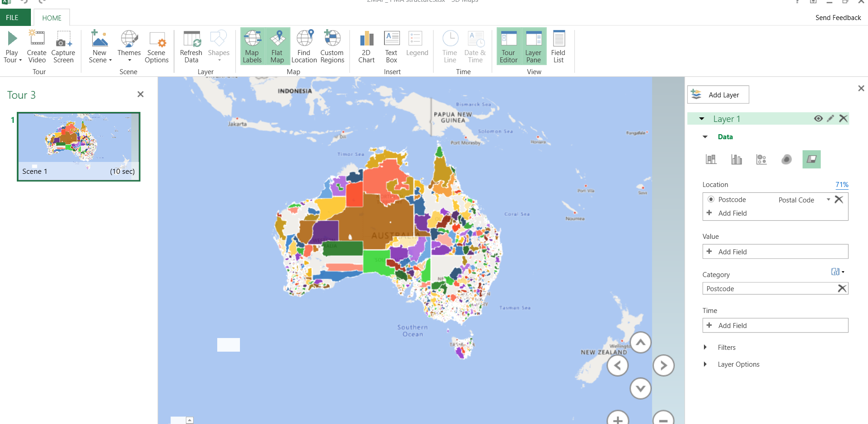Image resolution: width=868 pixels, height=424 pixels.
Task: Choose the Heat Map visualization icon
Action: click(x=786, y=159)
